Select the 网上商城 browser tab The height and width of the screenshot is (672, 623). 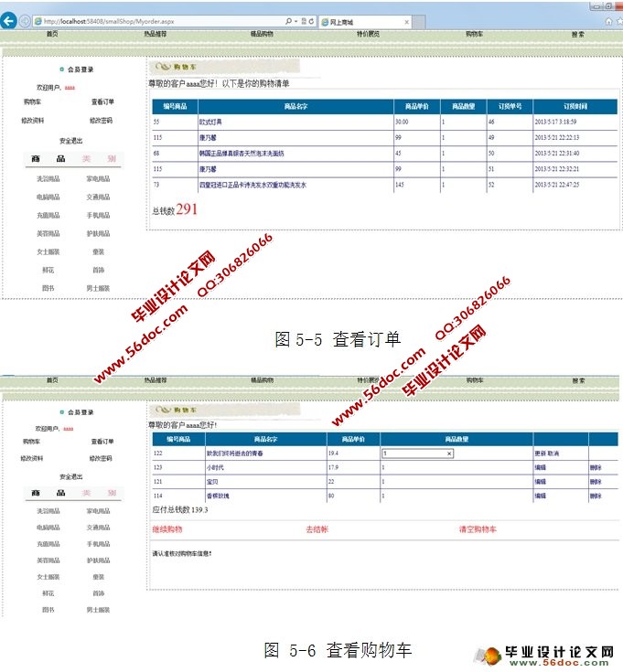[x=346, y=20]
